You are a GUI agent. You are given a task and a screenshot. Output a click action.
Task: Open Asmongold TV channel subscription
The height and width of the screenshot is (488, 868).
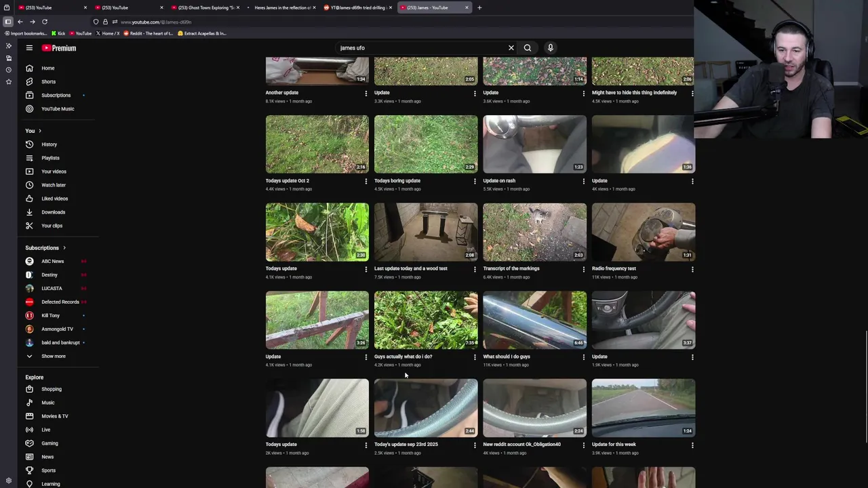(58, 329)
